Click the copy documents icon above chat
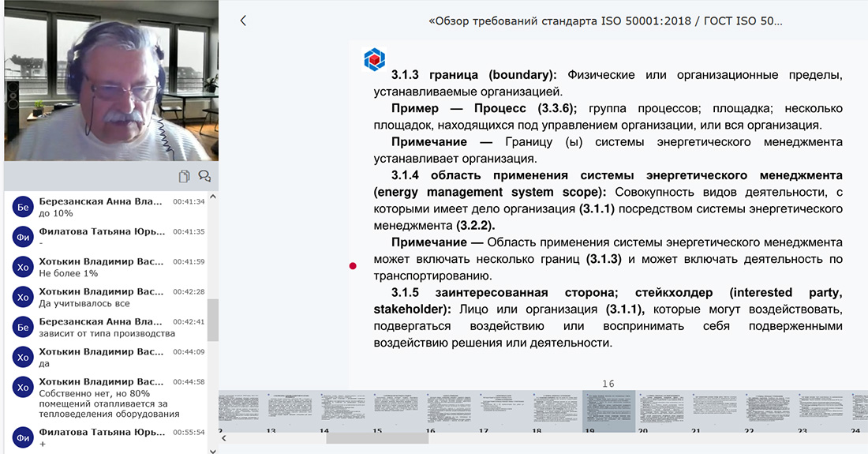The image size is (868, 454). point(185,176)
